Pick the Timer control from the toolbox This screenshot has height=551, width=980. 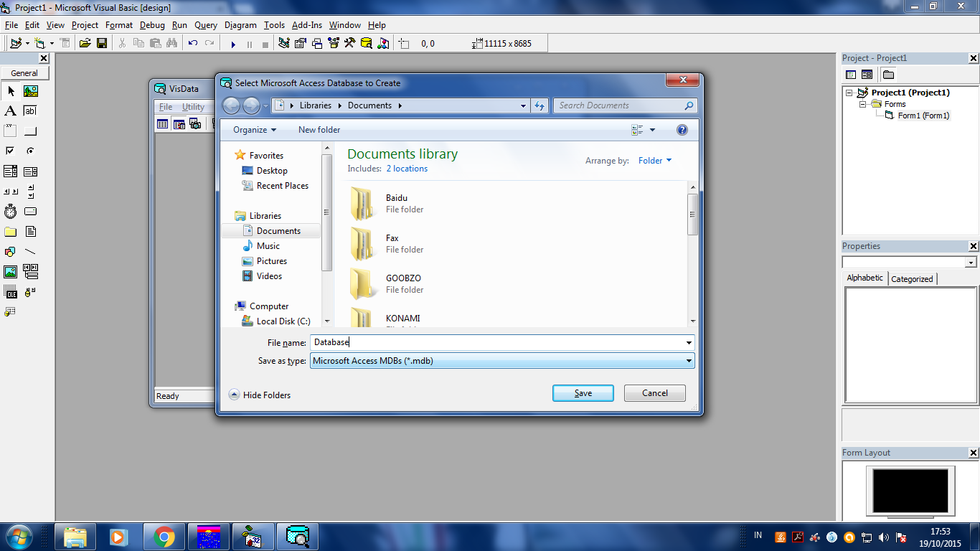pos(11,211)
